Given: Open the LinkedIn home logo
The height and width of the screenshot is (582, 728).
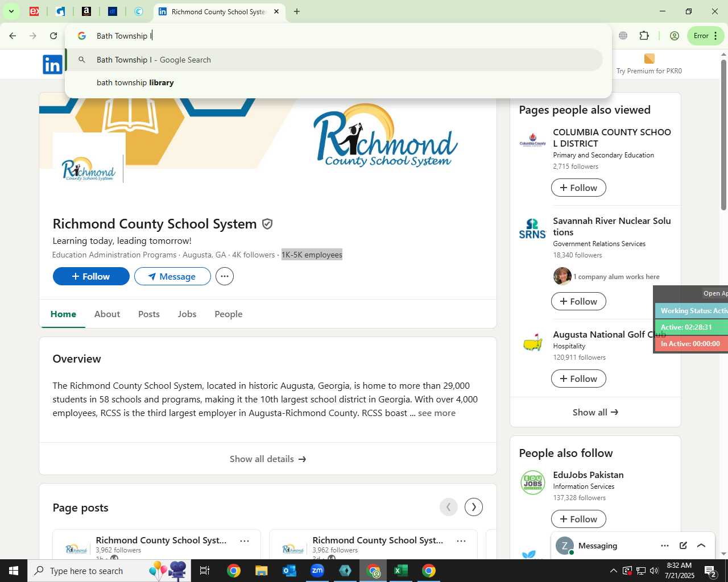Looking at the screenshot, I should click(52, 65).
